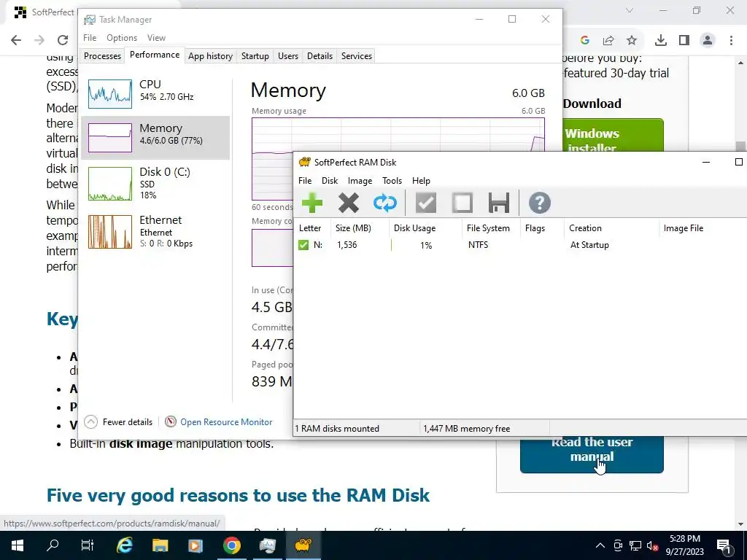
Task: Click Google icon in address bar
Action: coord(585,41)
